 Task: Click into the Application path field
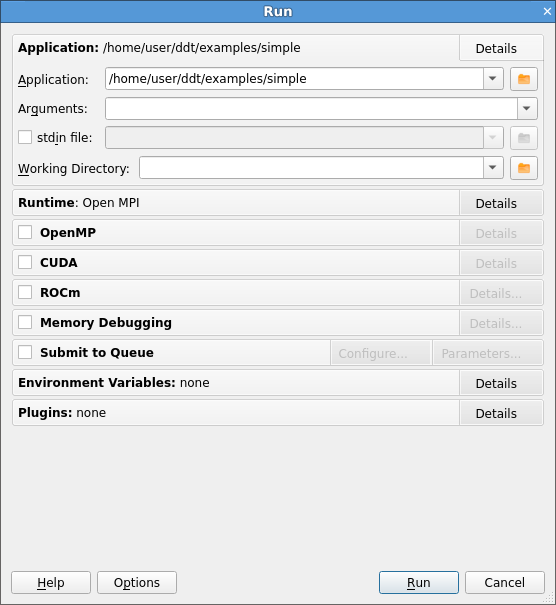coord(294,79)
